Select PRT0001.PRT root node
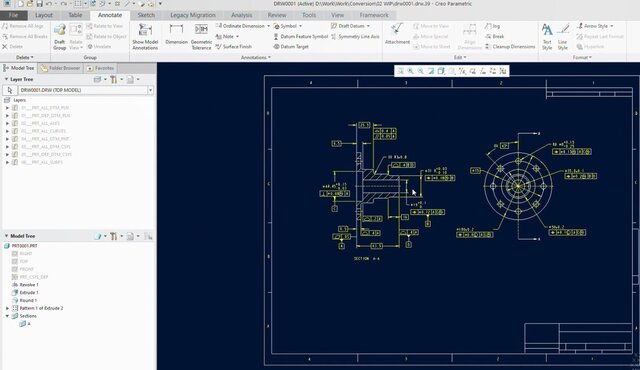 click(x=20, y=246)
